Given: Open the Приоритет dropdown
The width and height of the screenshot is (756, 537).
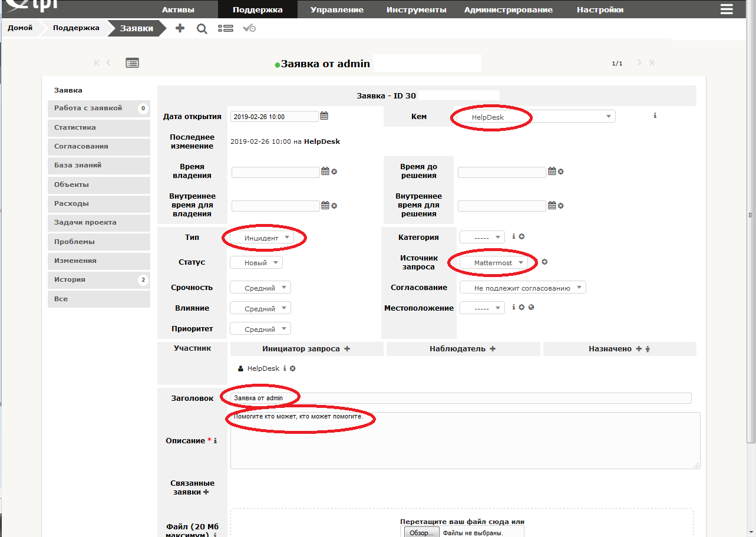Looking at the screenshot, I should tap(260, 330).
